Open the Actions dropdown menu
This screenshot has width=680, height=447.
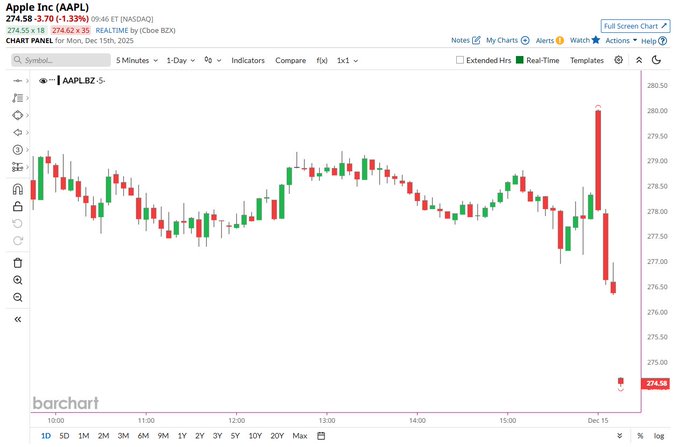(x=621, y=40)
